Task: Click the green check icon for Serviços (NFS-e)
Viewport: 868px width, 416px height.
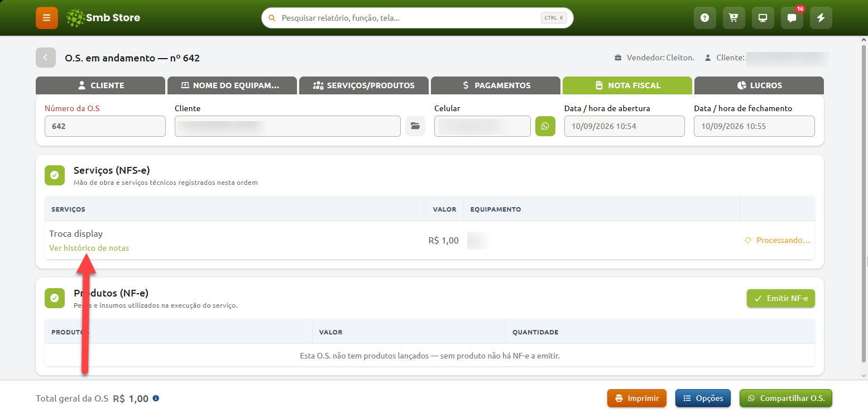Action: tap(54, 175)
